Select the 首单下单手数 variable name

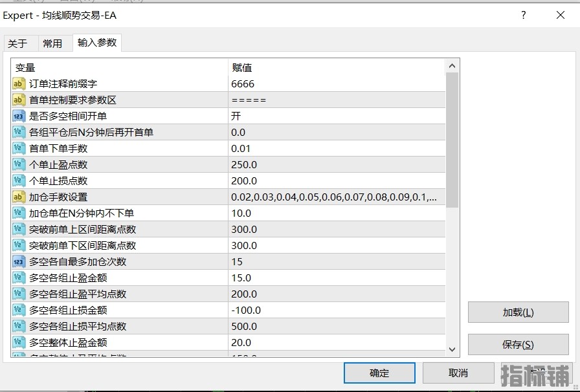point(58,148)
